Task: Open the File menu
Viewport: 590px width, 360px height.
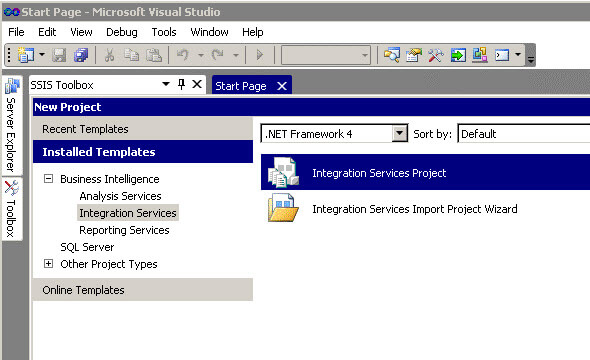Action: point(16,32)
